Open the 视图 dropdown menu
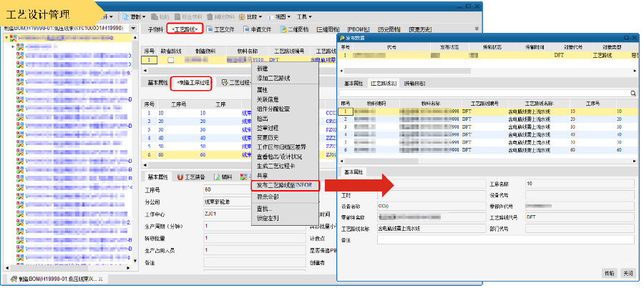 point(289,17)
